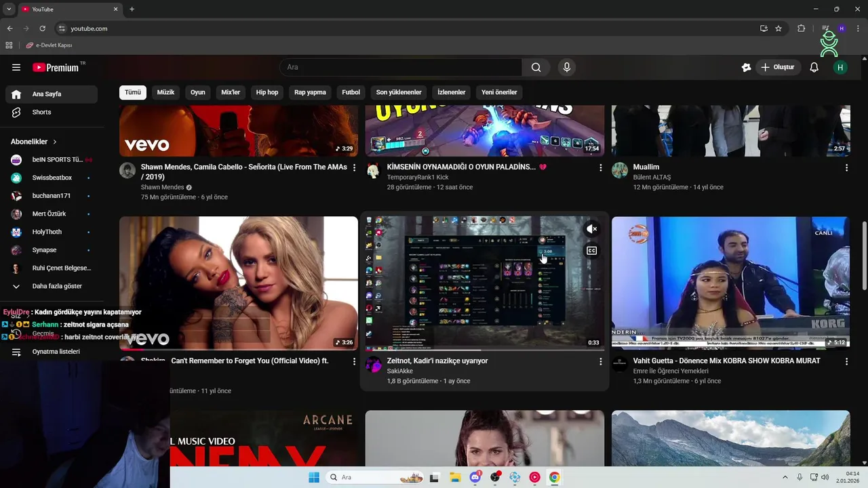Open Discord from the taskbar
Image resolution: width=868 pixels, height=488 pixels.
[475, 477]
